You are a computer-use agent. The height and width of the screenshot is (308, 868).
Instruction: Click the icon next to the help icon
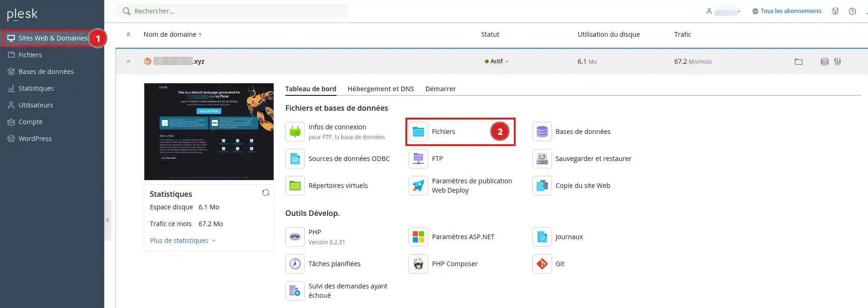pyautogui.click(x=835, y=11)
